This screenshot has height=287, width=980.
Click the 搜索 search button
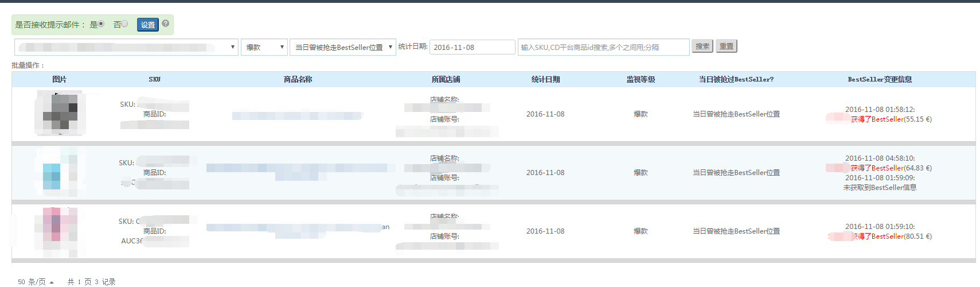click(x=702, y=46)
